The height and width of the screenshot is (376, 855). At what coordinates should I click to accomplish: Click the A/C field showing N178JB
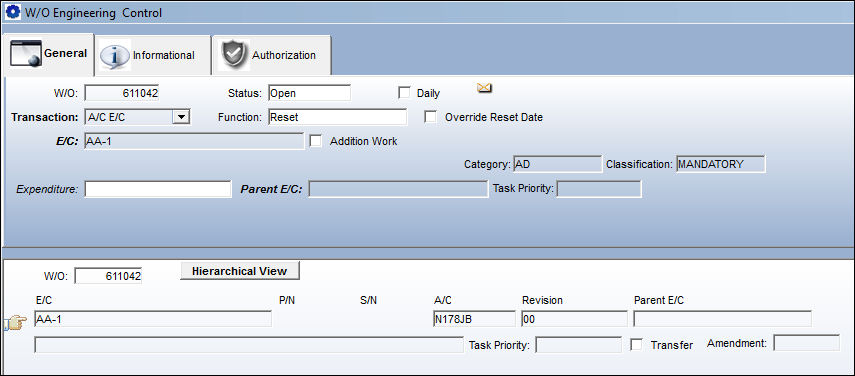(x=474, y=319)
